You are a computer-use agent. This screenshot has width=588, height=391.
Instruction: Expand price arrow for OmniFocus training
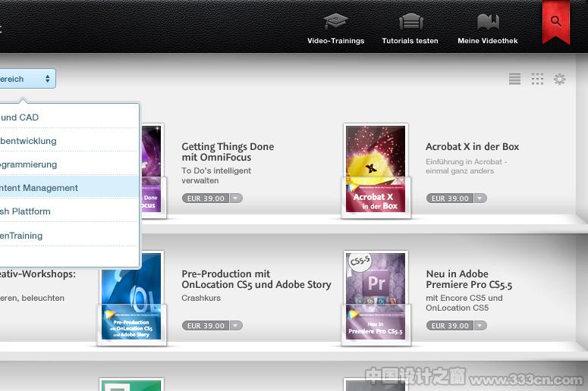(236, 198)
